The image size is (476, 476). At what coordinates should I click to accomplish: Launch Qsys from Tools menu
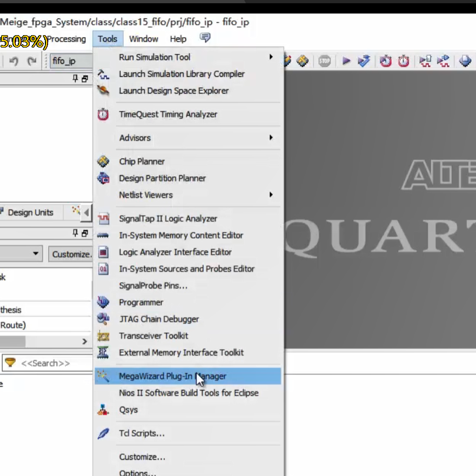(x=187, y=410)
